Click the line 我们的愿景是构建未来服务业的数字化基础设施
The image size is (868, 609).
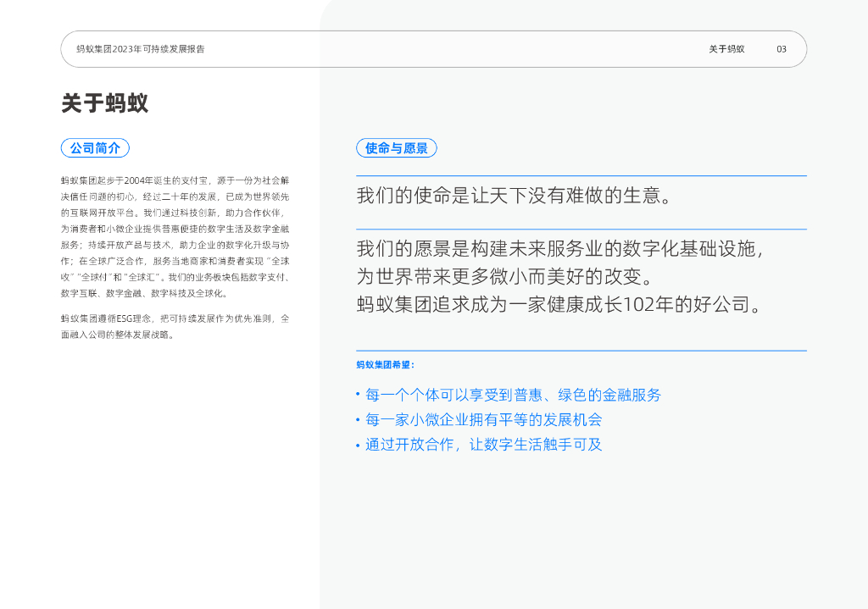(x=561, y=249)
